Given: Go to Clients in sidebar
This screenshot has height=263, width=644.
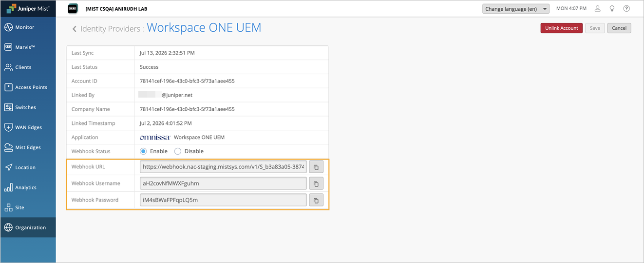Looking at the screenshot, I should tap(28, 67).
